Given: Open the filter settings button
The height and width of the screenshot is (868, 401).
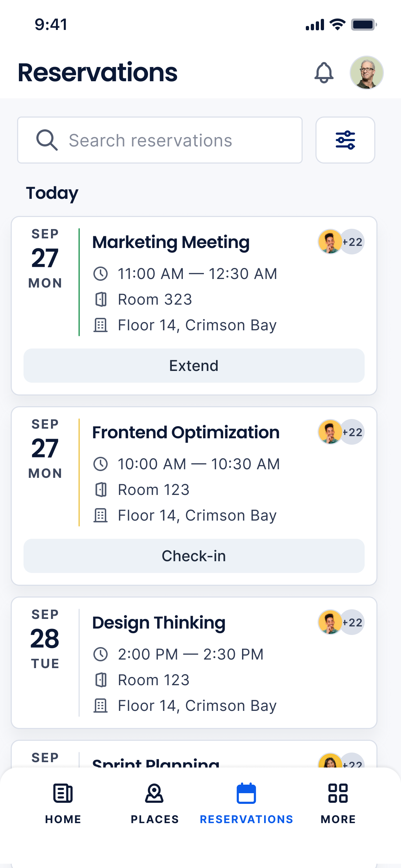Looking at the screenshot, I should coord(345,140).
